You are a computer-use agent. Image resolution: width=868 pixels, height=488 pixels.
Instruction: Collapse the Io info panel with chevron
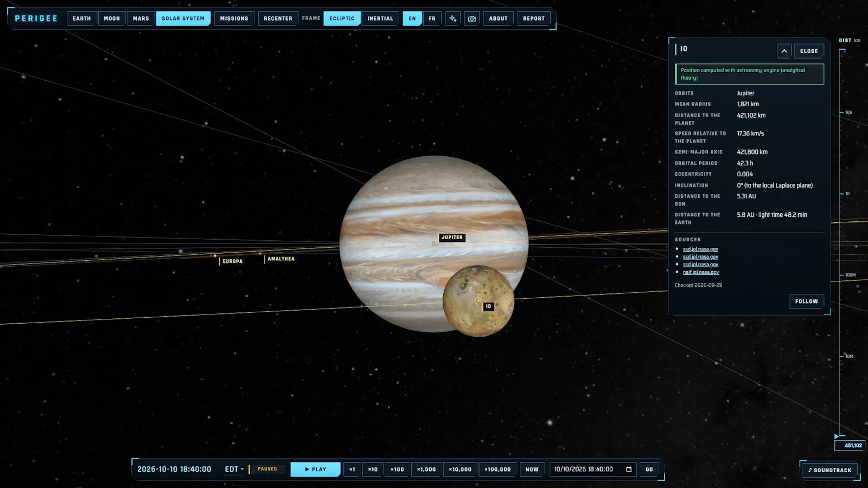tap(784, 51)
